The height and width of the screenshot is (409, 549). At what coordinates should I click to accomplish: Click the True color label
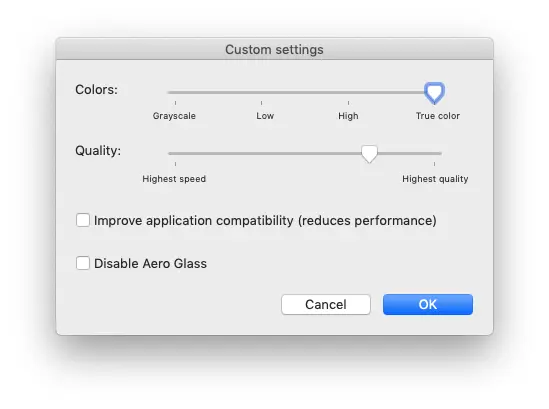(x=438, y=116)
